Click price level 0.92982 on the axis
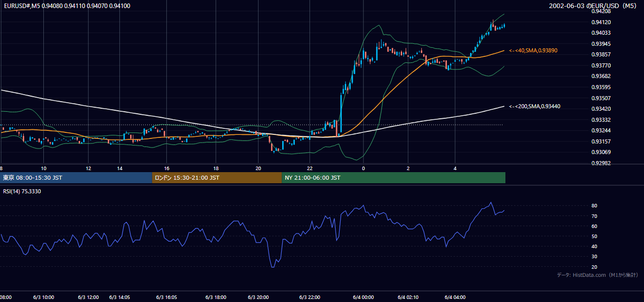The width and height of the screenshot is (644, 302). tap(601, 163)
